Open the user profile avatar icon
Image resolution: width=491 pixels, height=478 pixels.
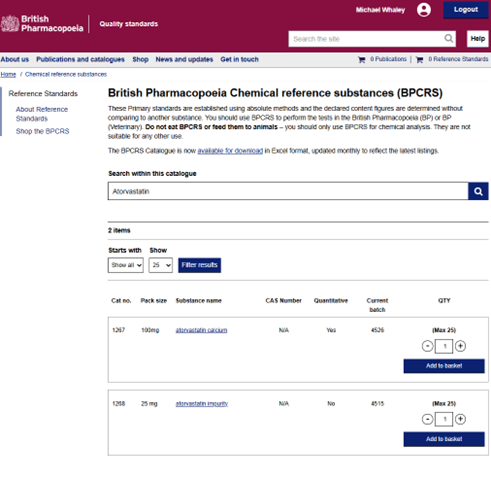424,10
